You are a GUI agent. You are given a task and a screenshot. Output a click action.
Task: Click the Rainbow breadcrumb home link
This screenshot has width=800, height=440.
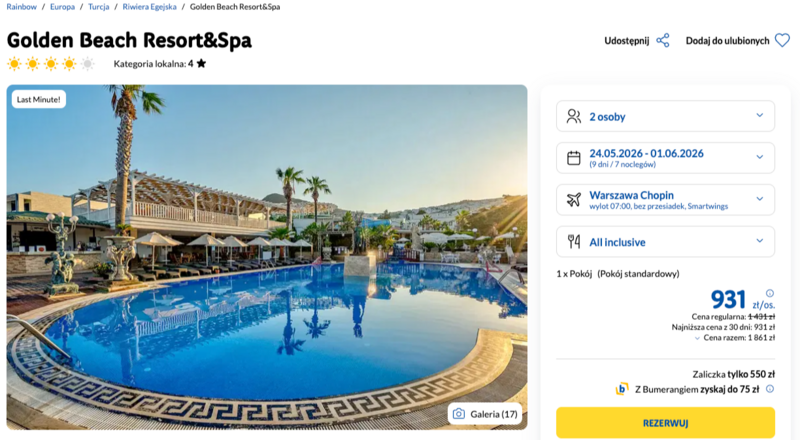tap(22, 7)
